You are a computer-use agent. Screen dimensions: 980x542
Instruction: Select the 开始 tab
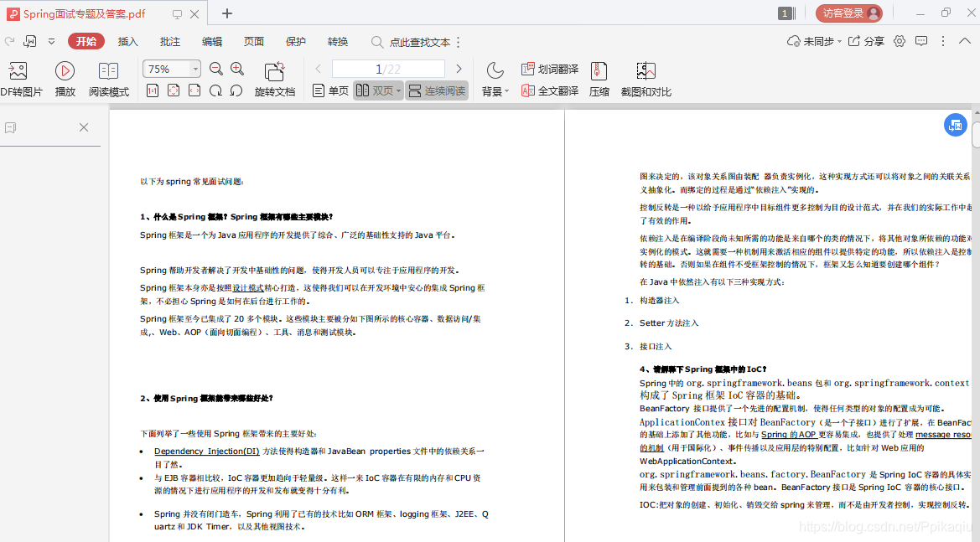tap(86, 42)
